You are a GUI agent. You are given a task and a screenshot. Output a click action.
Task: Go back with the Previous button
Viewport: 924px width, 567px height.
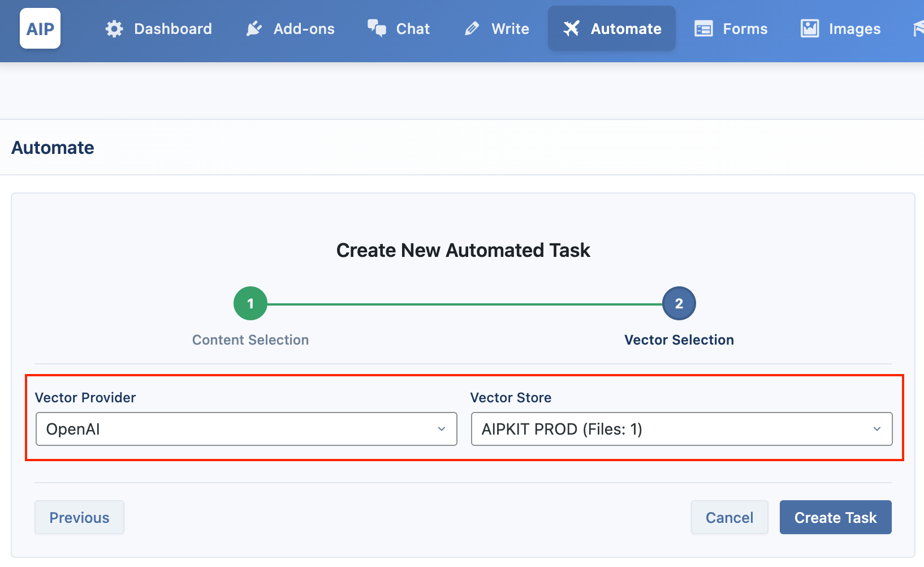79,517
